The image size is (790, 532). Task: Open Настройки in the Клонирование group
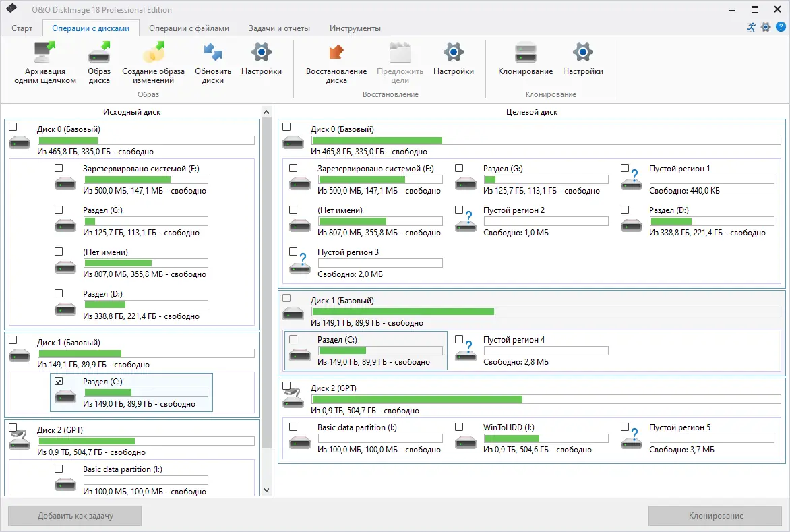click(x=583, y=53)
